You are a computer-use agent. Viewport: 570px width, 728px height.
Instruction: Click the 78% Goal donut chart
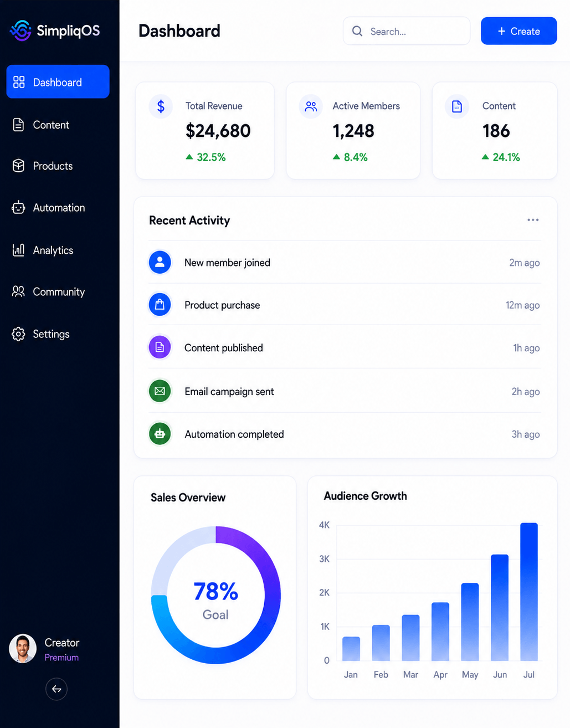pyautogui.click(x=215, y=595)
